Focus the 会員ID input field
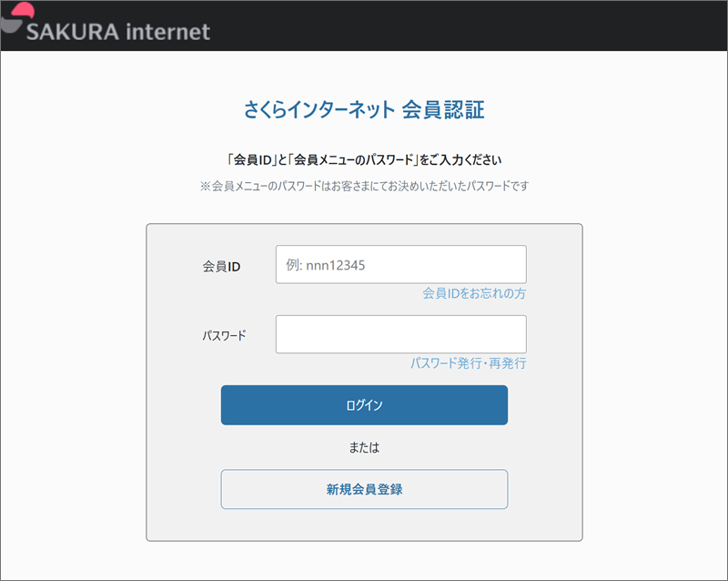 point(401,264)
